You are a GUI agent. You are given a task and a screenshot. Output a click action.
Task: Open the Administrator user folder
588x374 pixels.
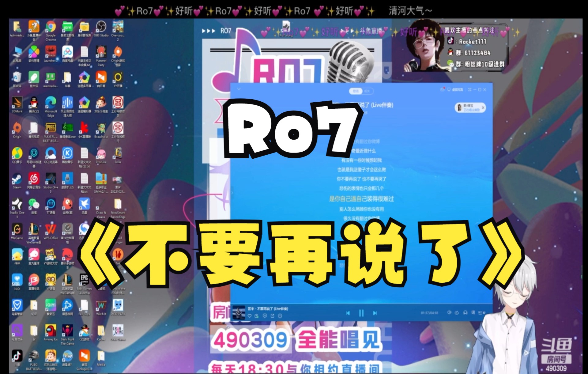tap(17, 29)
